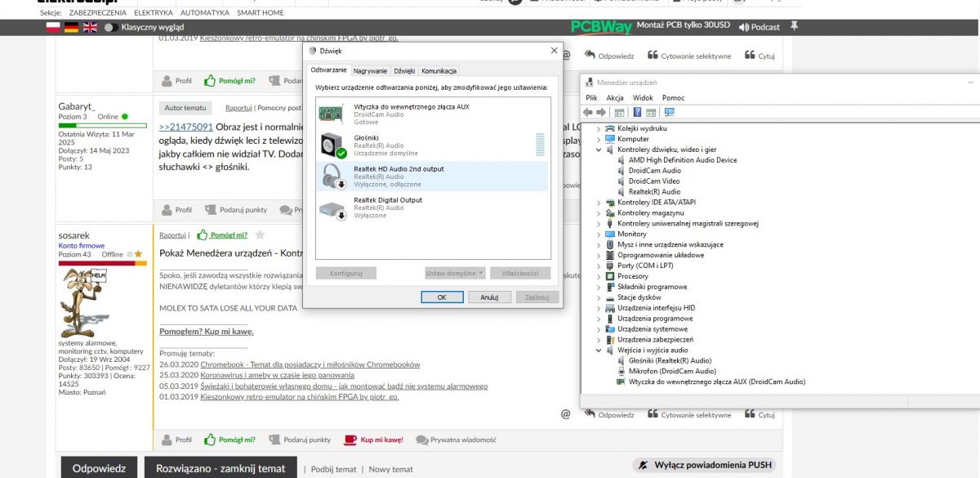Click the coffee cup Kup mi kawę! button
Screen dimensions: 980x478
tap(374, 440)
